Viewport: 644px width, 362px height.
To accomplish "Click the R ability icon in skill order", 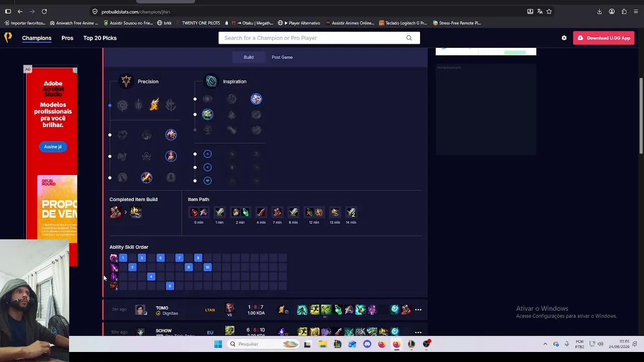I will click(x=114, y=286).
